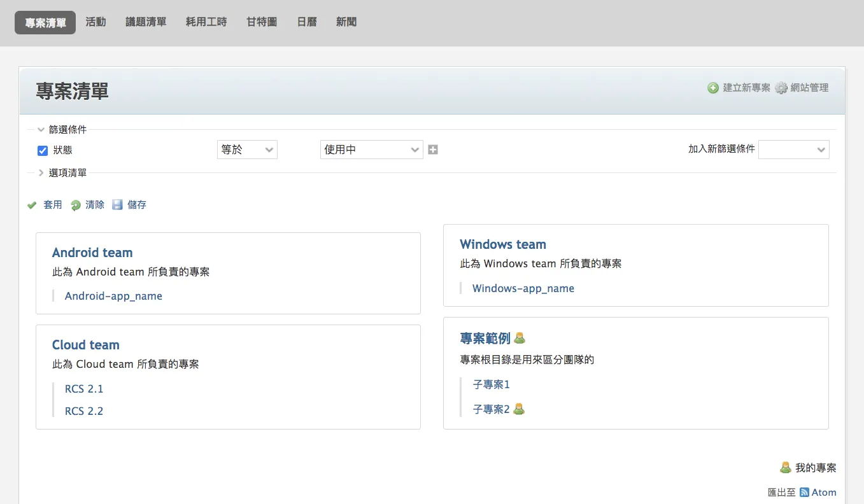Switch to the 活動 tab
Screen dimensions: 864x504
click(x=96, y=22)
